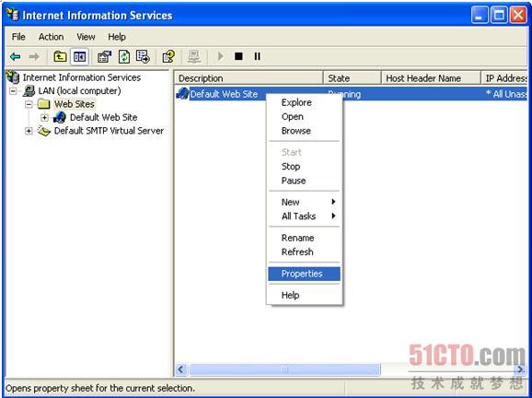Select Rename in the context menu
The width and height of the screenshot is (532, 398).
pos(304,238)
